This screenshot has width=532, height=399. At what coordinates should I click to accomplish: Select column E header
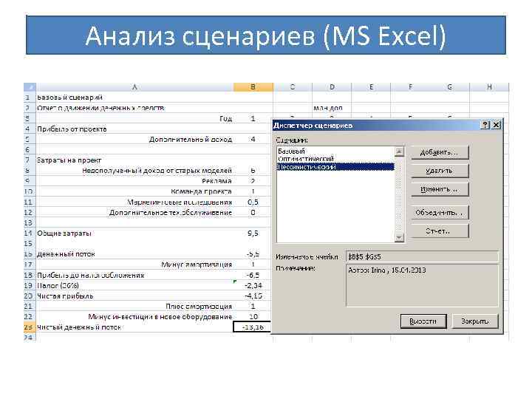click(x=371, y=87)
